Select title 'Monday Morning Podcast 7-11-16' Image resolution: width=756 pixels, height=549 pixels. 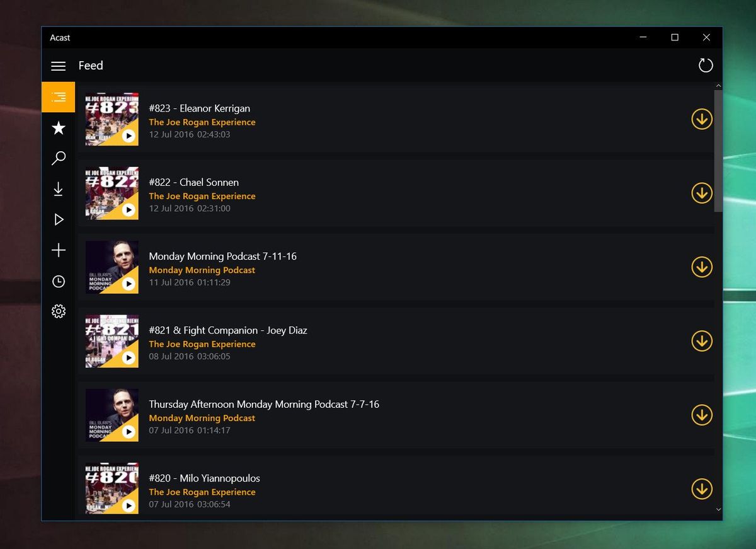223,256
